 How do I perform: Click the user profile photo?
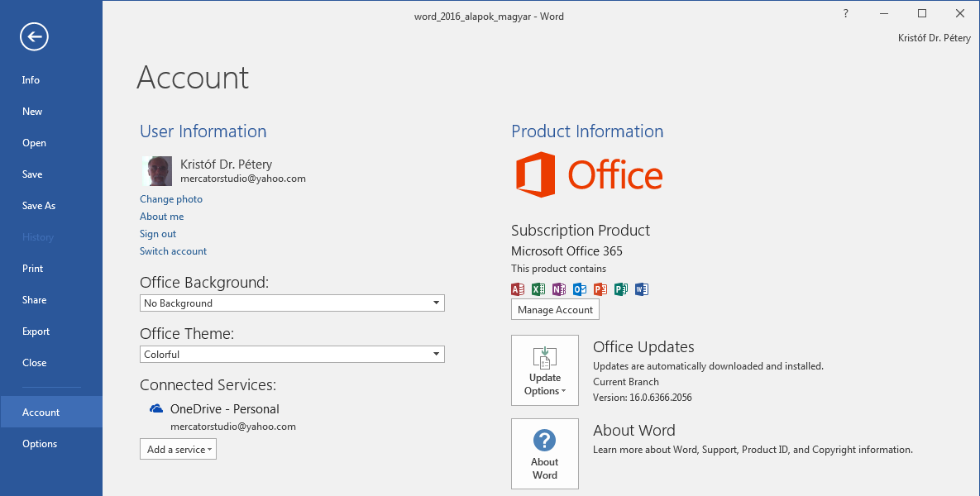coord(157,171)
